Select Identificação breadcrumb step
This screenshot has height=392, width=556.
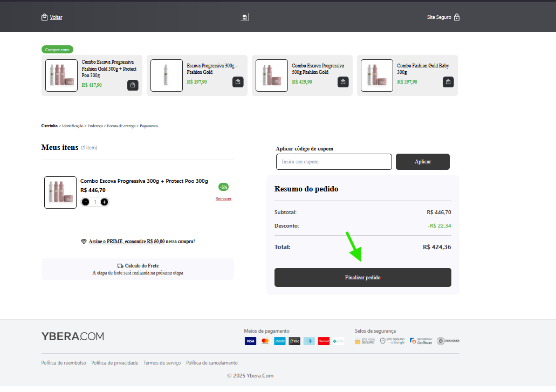[x=73, y=126]
